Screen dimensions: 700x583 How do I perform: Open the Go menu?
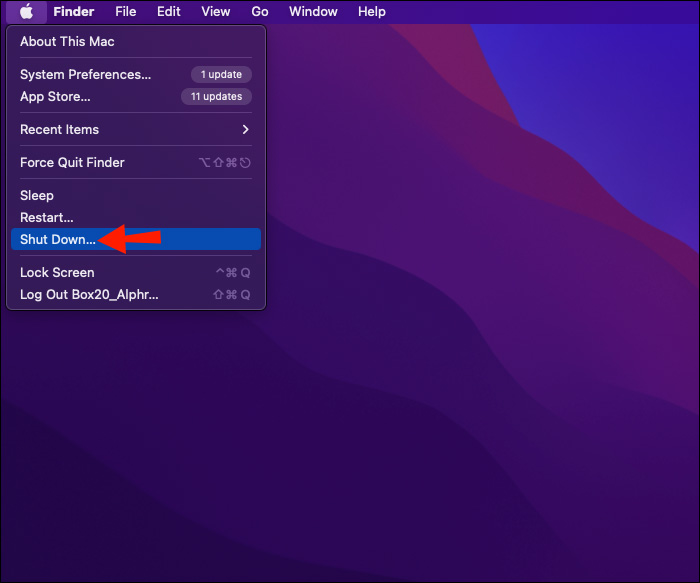point(260,12)
